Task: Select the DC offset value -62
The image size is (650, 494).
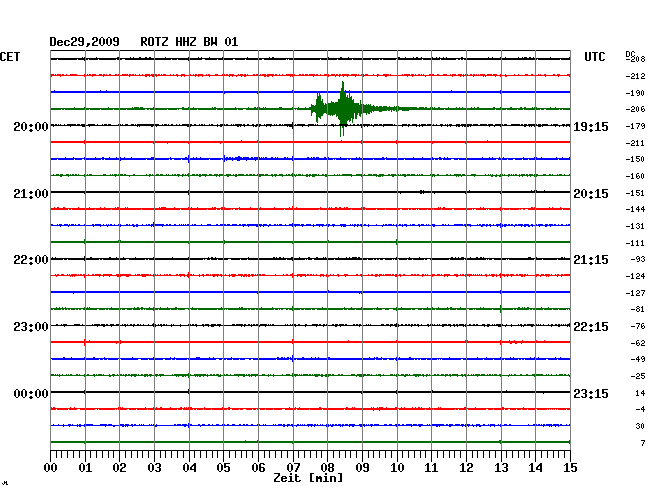Action: coord(638,343)
